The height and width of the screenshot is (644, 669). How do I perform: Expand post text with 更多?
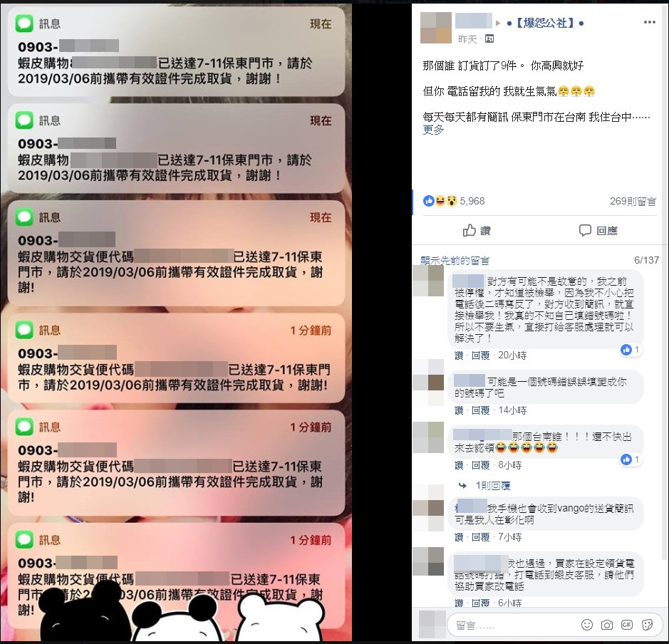click(433, 129)
